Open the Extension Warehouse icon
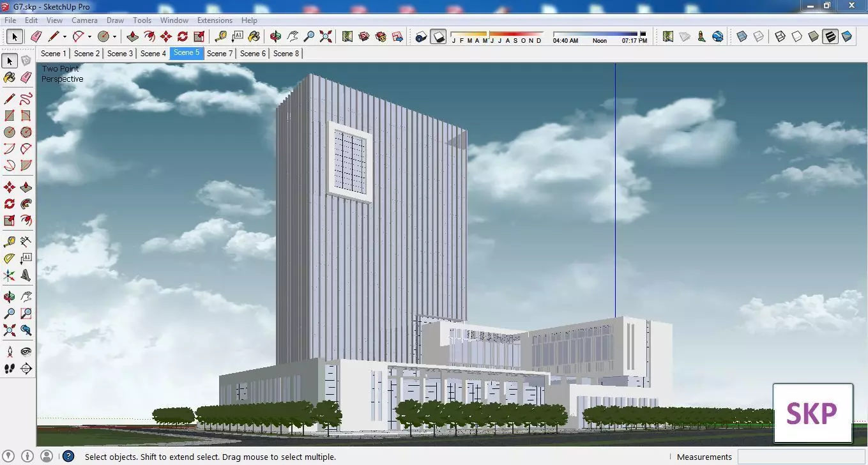This screenshot has width=868, height=465. click(x=381, y=36)
